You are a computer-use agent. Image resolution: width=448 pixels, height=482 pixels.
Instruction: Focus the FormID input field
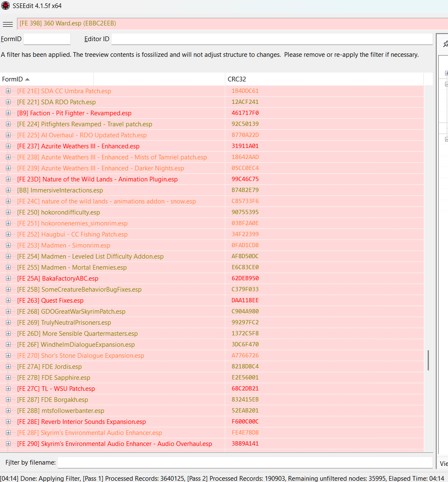(x=47, y=39)
